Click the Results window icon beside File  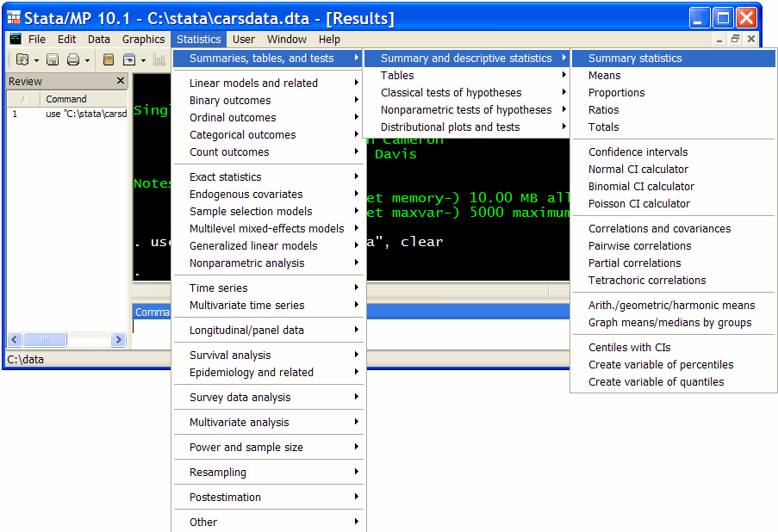16,40
